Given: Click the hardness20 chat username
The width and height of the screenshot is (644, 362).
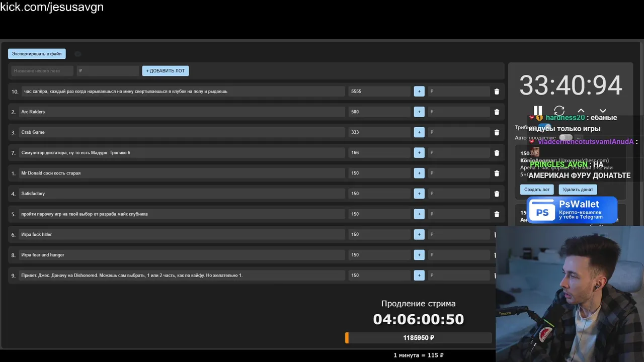Looking at the screenshot, I should 566,118.
